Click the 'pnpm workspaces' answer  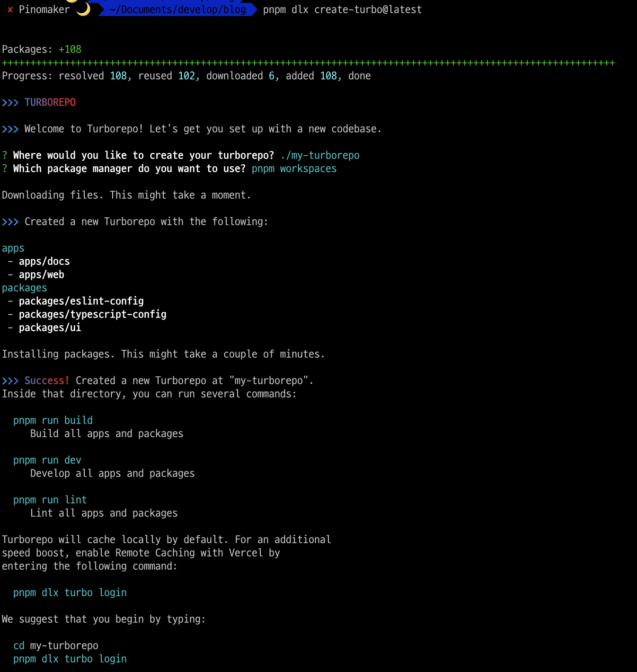[x=294, y=168]
